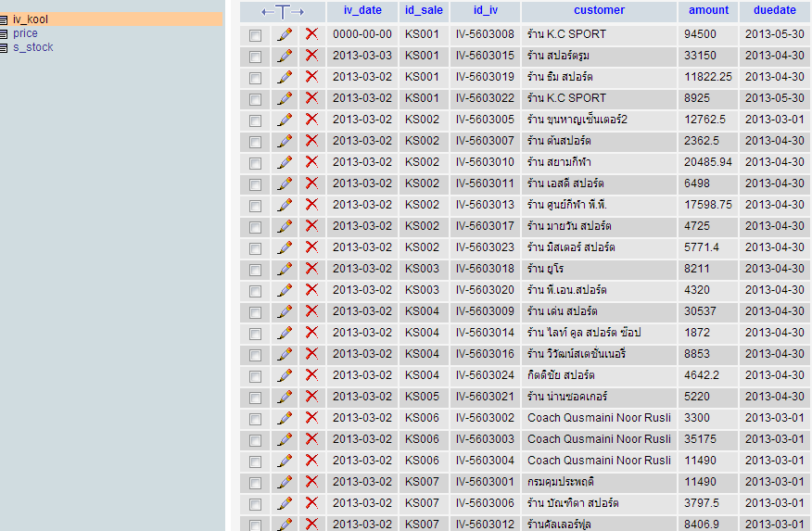Delete row with invoice IV-5603001
This screenshot has height=531, width=812.
[x=311, y=481]
